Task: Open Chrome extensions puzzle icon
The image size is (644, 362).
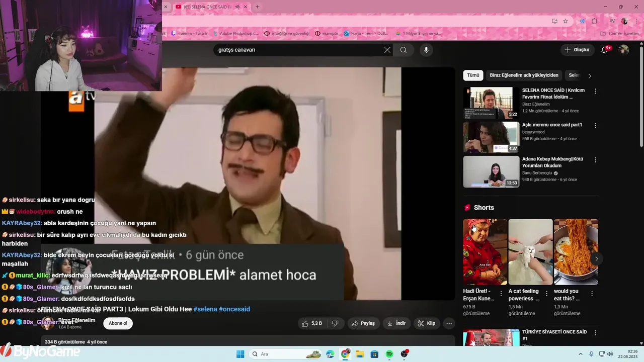Action: point(594,21)
